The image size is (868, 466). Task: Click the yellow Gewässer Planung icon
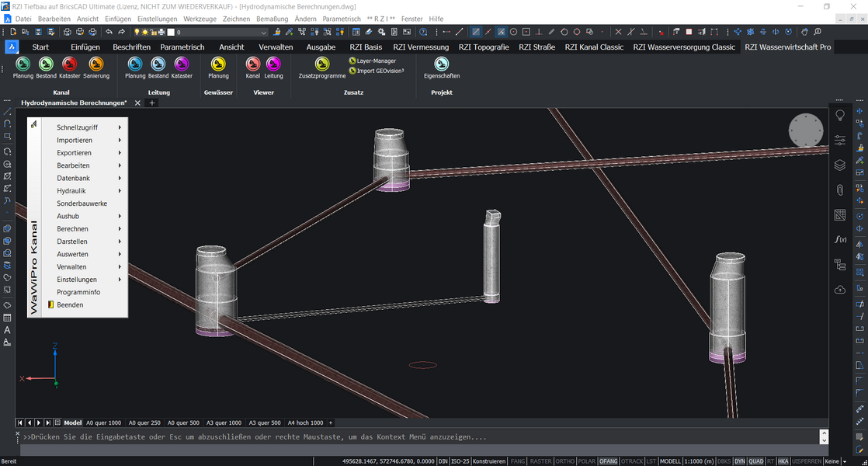point(218,64)
